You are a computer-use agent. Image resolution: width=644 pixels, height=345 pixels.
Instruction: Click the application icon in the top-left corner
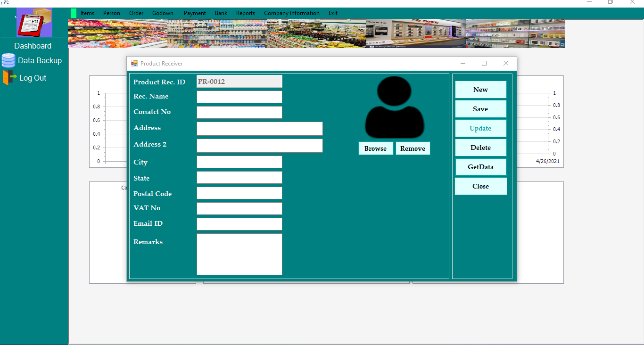pyautogui.click(x=5, y=3)
